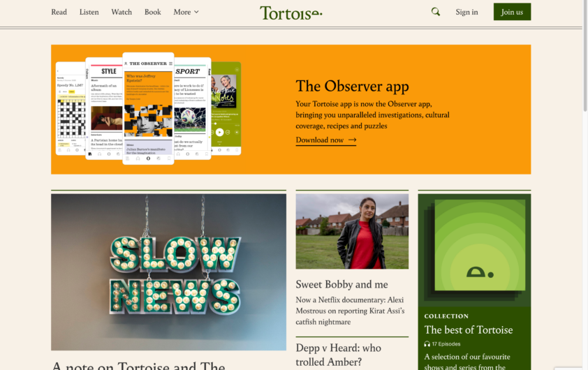The image size is (588, 370).
Task: Open the Sweet Bobby woman photo
Action: pyautogui.click(x=352, y=231)
